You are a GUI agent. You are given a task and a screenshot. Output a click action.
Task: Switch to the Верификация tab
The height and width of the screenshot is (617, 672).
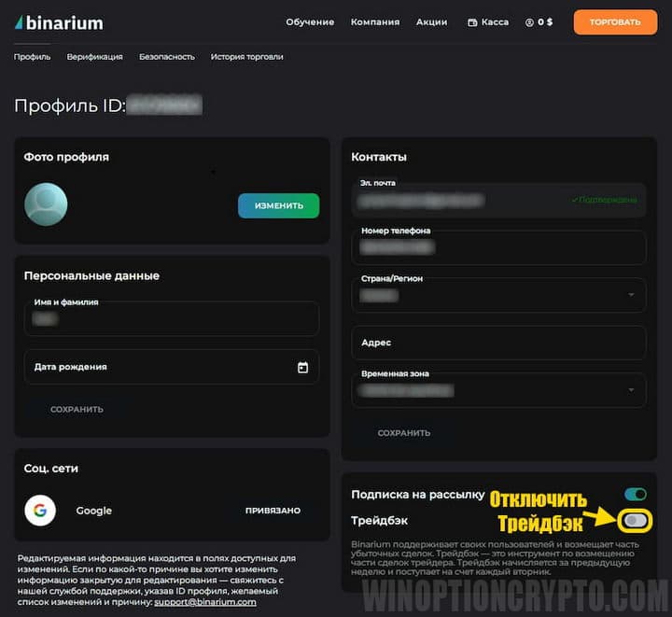tap(94, 57)
